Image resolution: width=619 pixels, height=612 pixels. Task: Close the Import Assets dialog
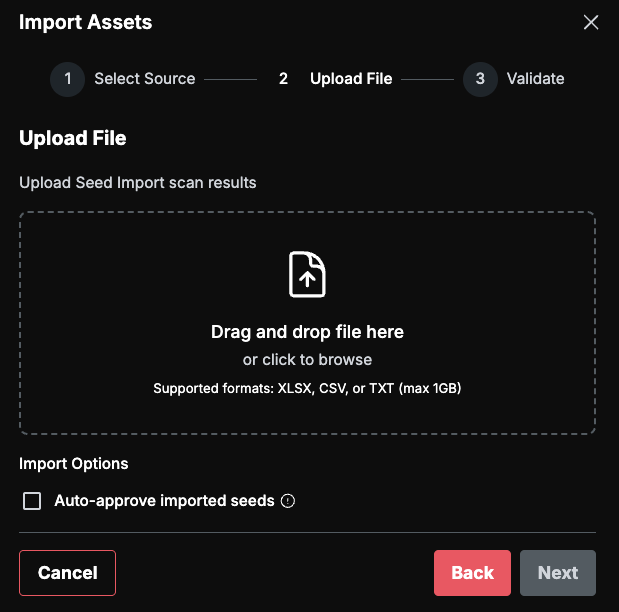pos(591,22)
